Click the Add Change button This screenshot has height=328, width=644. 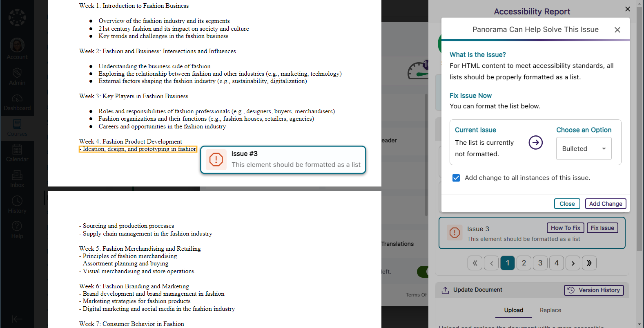[x=605, y=204]
